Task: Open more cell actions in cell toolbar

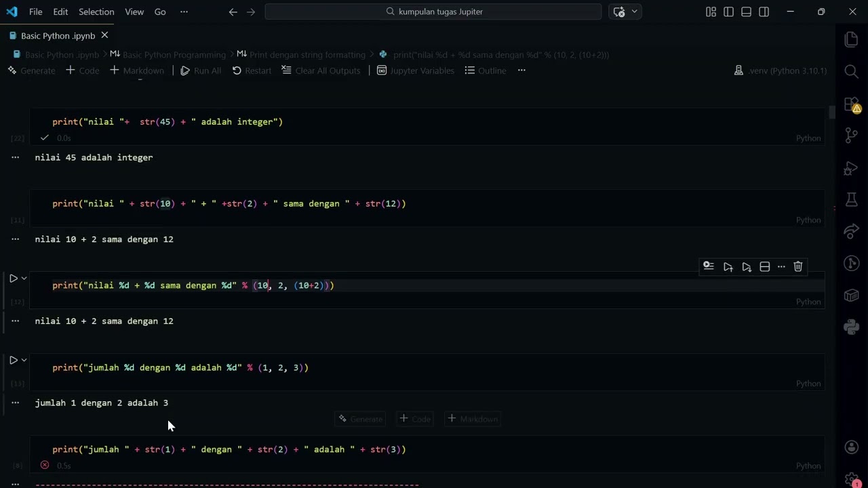Action: [781, 267]
